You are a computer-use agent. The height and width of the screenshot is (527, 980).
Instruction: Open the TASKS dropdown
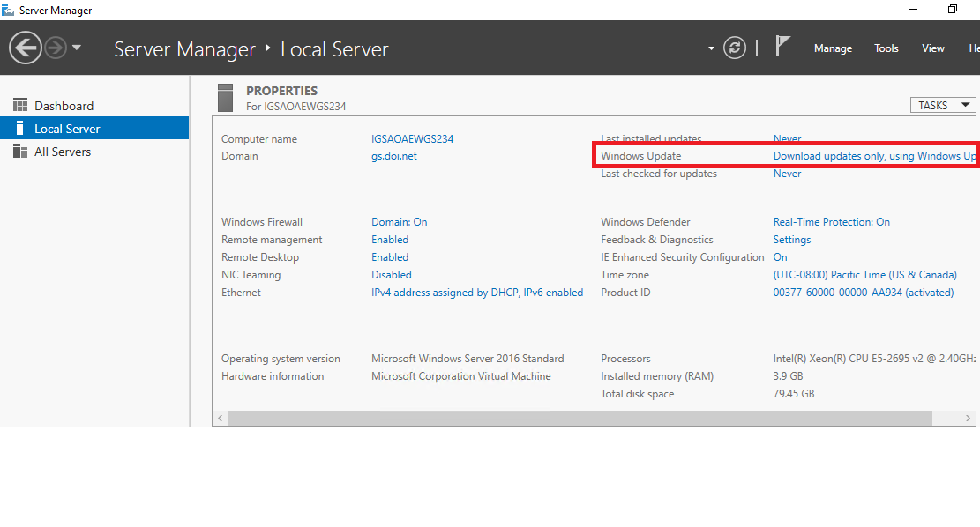942,105
